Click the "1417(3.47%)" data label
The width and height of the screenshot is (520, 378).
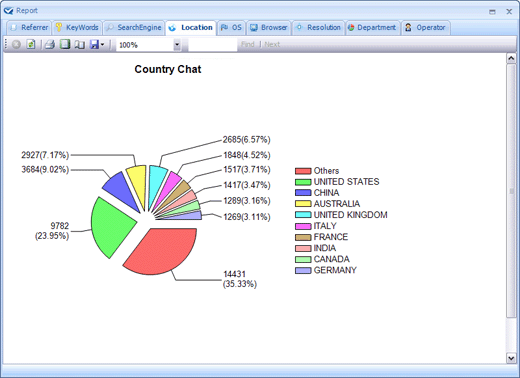point(247,185)
